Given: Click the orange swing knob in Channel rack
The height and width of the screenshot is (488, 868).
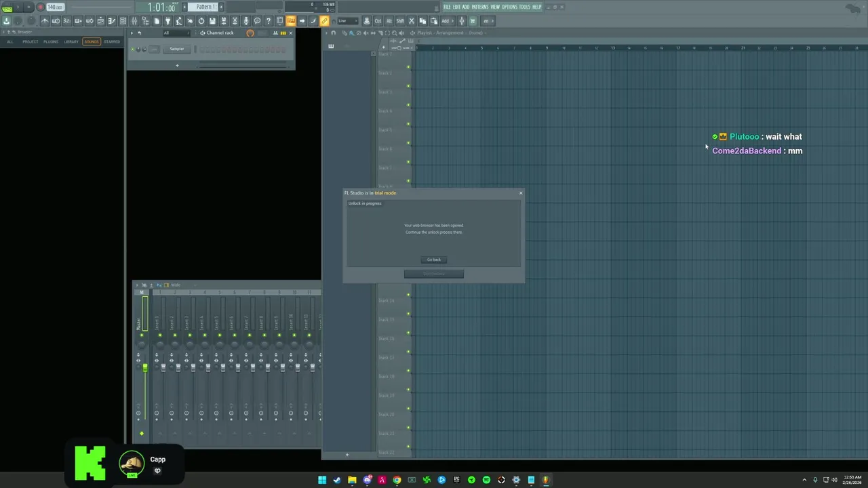Looking at the screenshot, I should tap(250, 33).
